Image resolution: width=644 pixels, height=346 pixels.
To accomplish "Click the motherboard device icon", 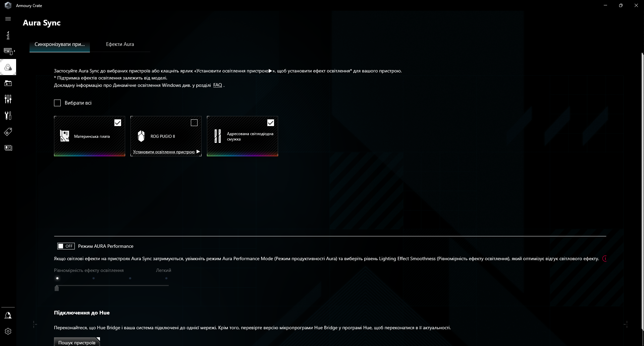I will click(64, 136).
